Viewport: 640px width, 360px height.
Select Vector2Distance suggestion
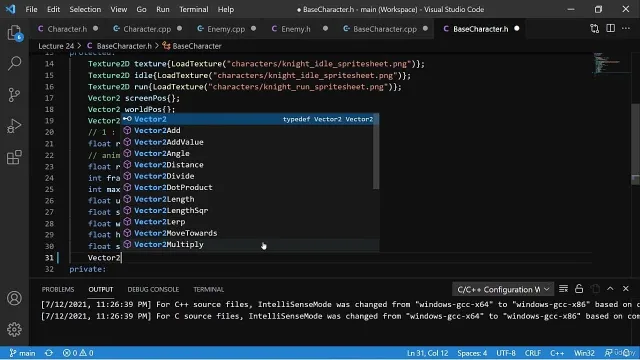[x=247, y=165]
